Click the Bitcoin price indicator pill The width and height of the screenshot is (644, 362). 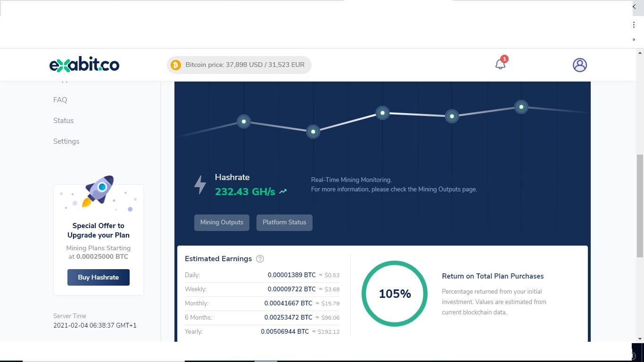pos(239,65)
